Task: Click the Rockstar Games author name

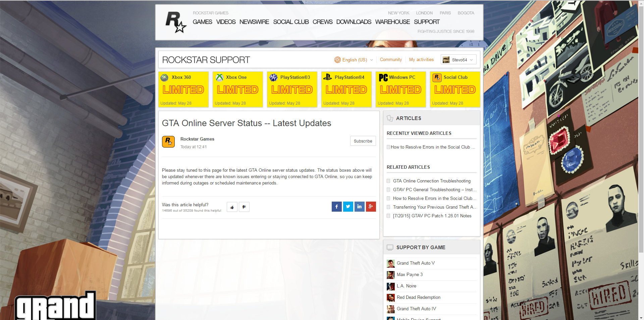Action: [x=197, y=139]
